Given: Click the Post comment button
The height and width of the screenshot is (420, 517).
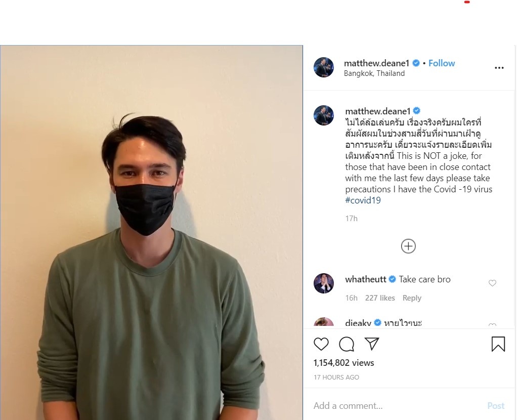Looking at the screenshot, I should coord(496,405).
